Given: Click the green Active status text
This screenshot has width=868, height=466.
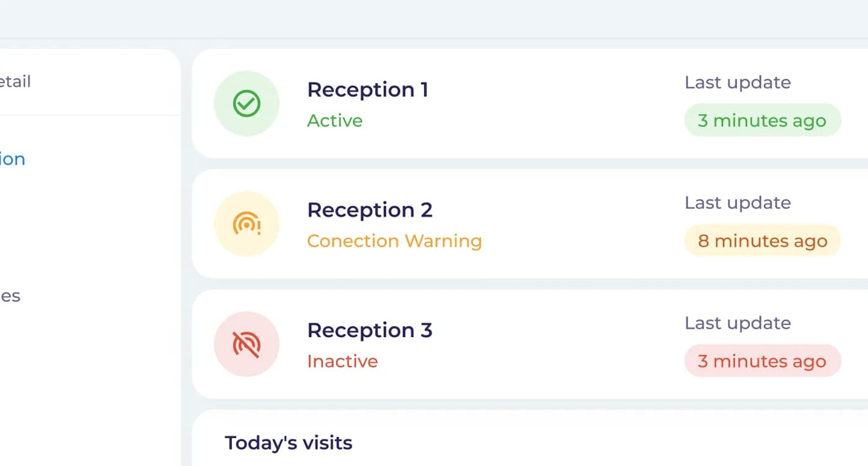Looking at the screenshot, I should (335, 120).
